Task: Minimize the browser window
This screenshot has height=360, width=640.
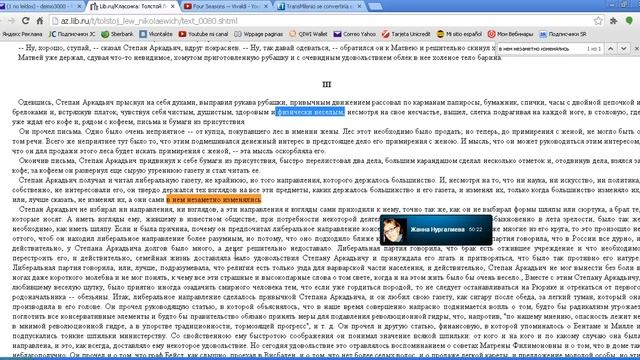Action: pyautogui.click(x=612, y=4)
